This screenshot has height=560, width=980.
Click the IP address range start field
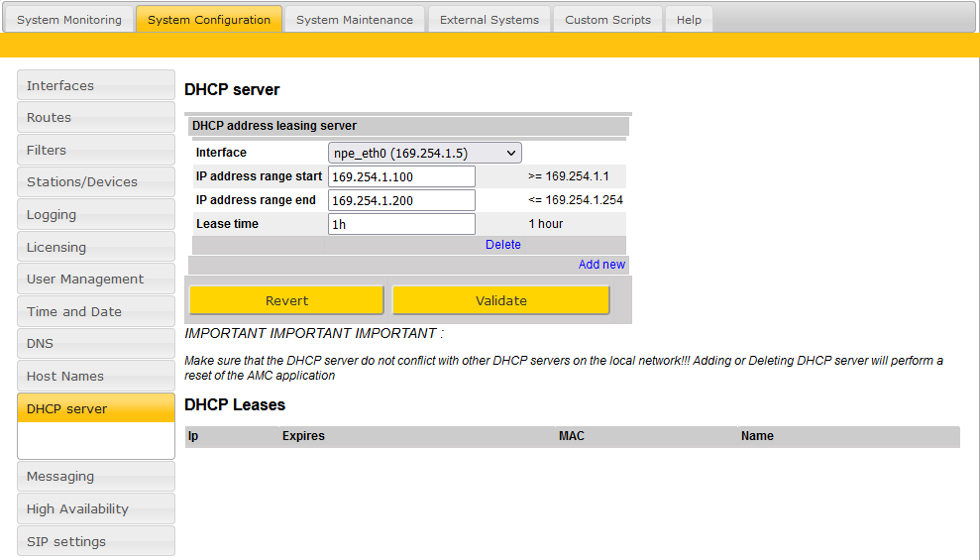point(401,176)
